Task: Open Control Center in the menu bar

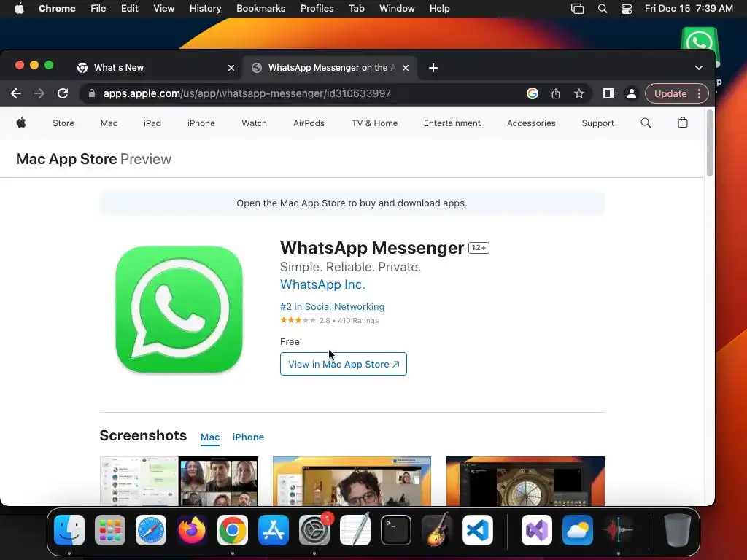Action: 627,9
